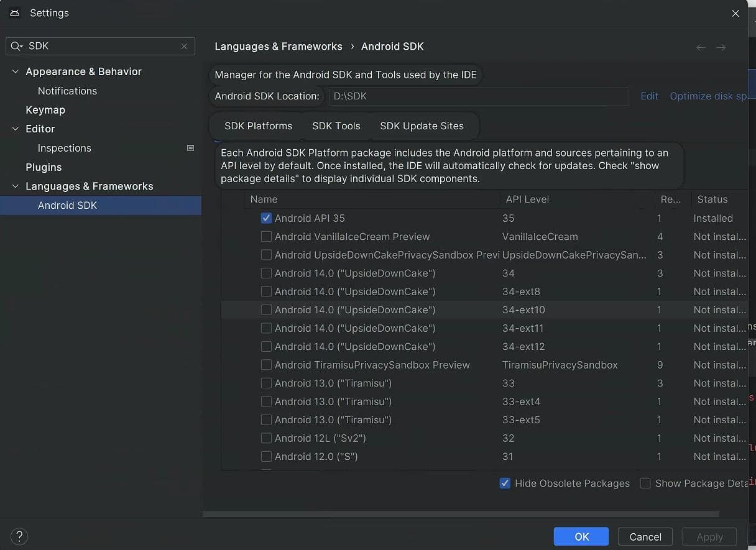This screenshot has width=756, height=550.
Task: Open Keymap settings
Action: 45,110
